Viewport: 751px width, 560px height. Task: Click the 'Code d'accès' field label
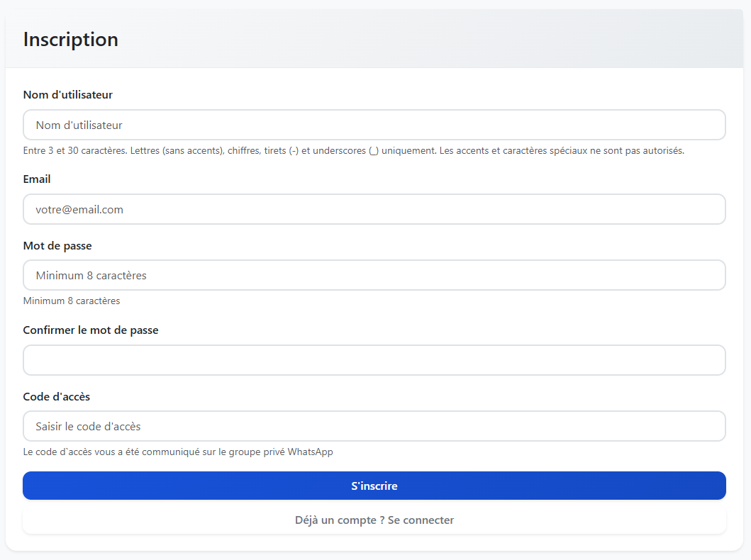tap(57, 397)
